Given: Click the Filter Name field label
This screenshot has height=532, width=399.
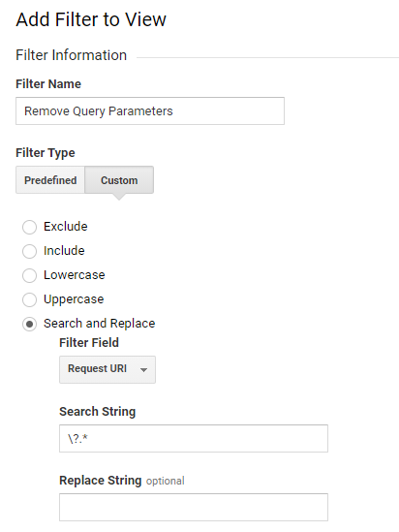Looking at the screenshot, I should click(x=48, y=83).
